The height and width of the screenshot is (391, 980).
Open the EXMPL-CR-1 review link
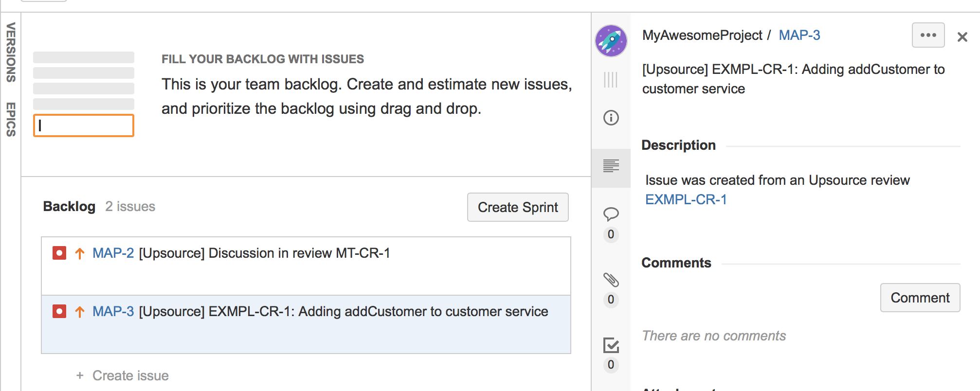[686, 200]
